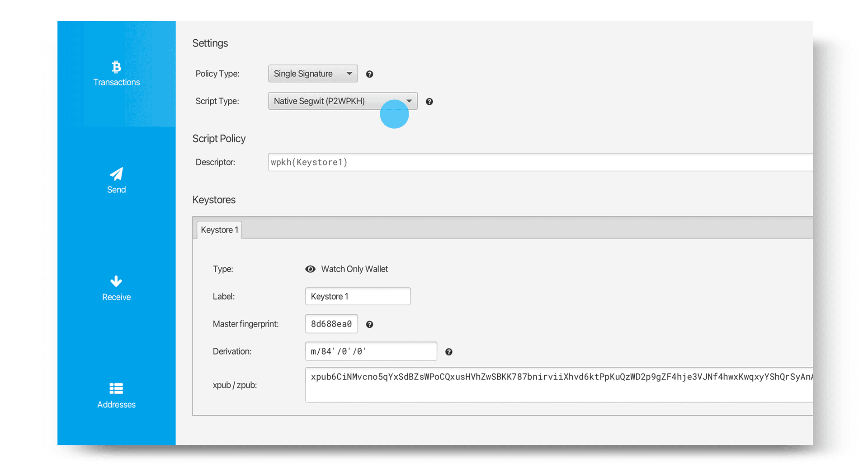
Task: Click the Derivation: label
Action: point(232,351)
